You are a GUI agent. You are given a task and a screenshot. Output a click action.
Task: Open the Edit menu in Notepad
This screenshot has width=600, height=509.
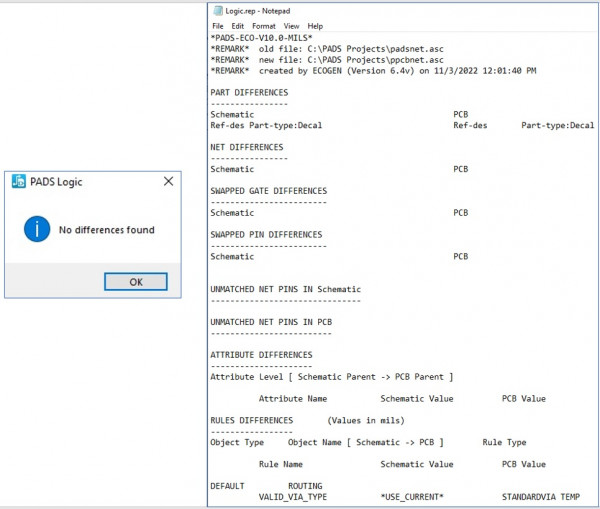pyautogui.click(x=238, y=26)
